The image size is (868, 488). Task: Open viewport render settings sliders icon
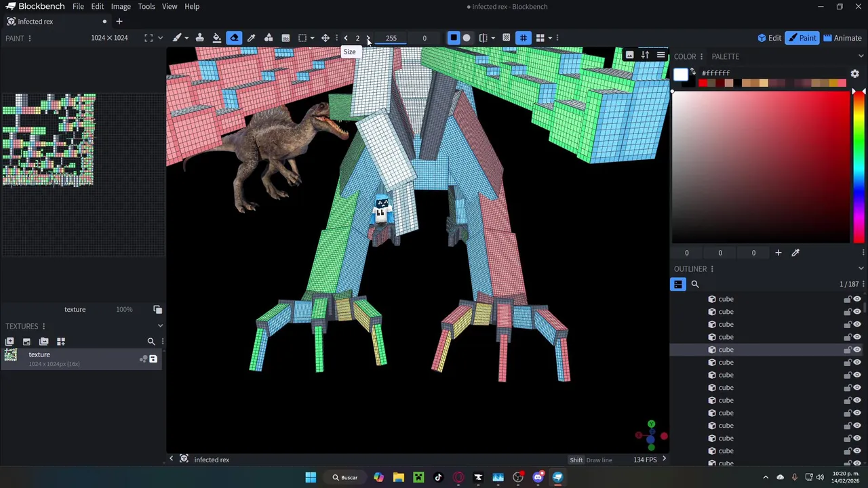(x=645, y=55)
